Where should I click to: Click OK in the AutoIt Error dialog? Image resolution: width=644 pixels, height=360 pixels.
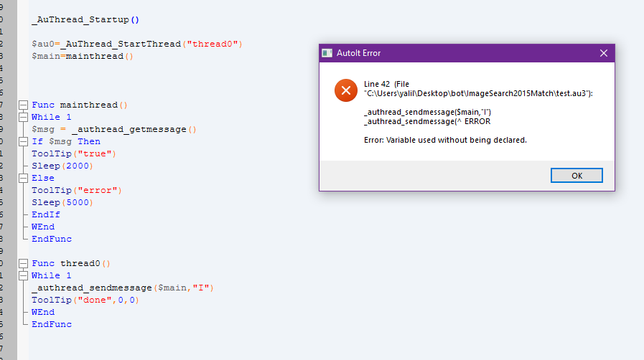tap(577, 176)
